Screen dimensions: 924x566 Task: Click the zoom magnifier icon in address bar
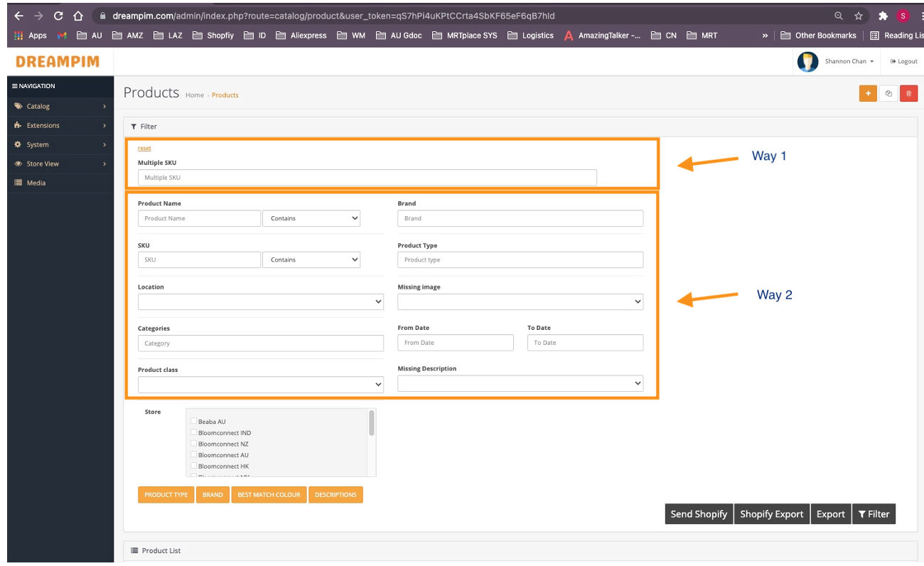pos(839,16)
